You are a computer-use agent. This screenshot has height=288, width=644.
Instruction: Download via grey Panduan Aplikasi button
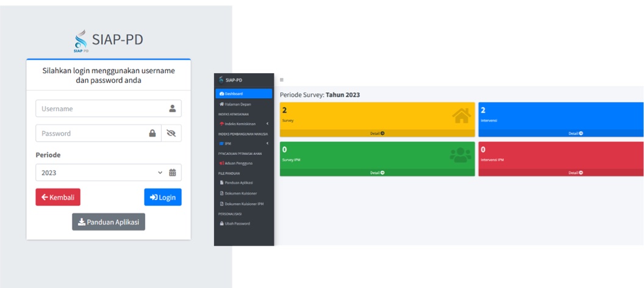point(109,222)
